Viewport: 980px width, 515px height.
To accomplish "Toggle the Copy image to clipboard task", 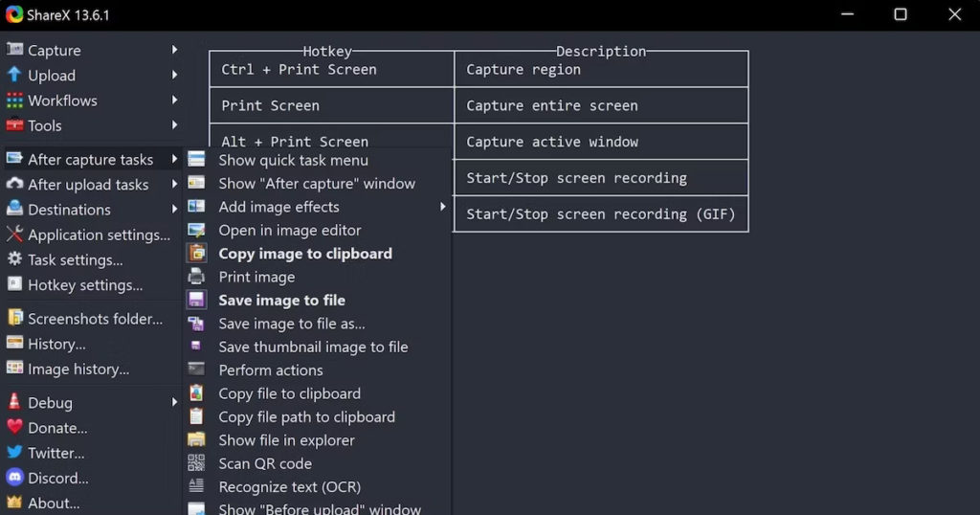I will point(305,254).
